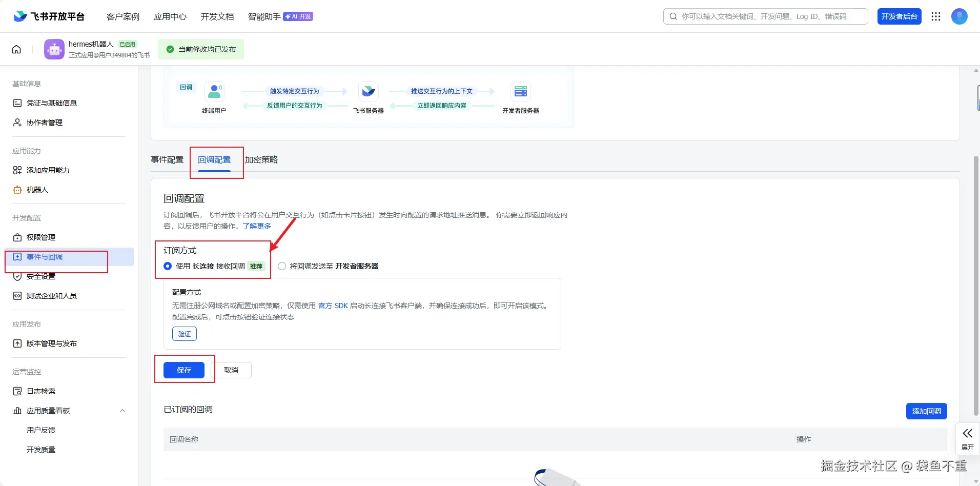Open 添加应用能力 in the sidebar
This screenshot has height=486, width=980.
(48, 170)
